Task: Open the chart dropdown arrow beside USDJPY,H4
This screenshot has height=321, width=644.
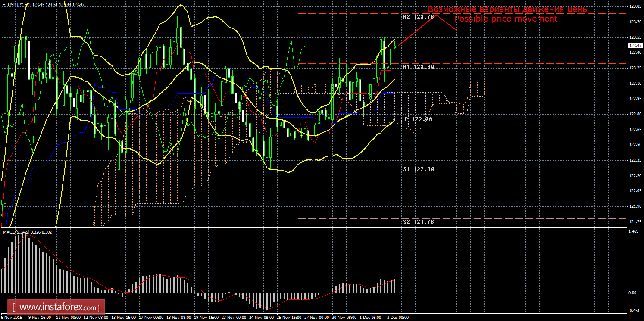Action: [x=4, y=4]
